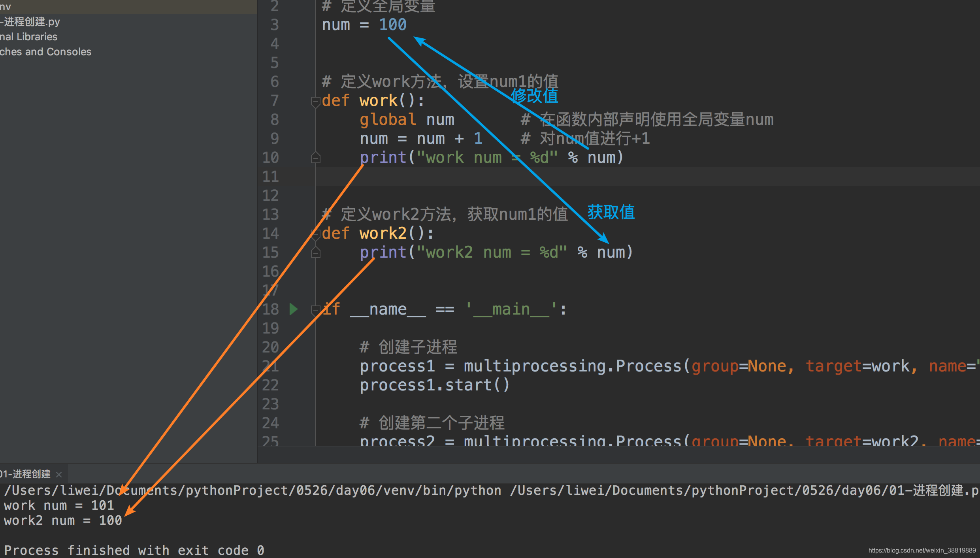Image resolution: width=980 pixels, height=558 pixels.
Task: Open Scratches and Consoles in project panel
Action: pos(45,51)
